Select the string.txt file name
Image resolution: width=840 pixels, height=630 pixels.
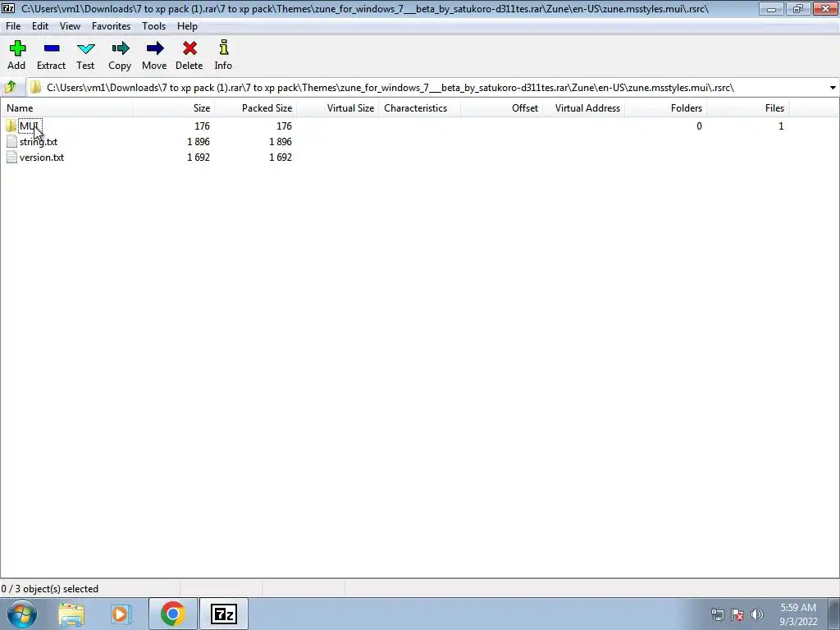[x=39, y=141]
